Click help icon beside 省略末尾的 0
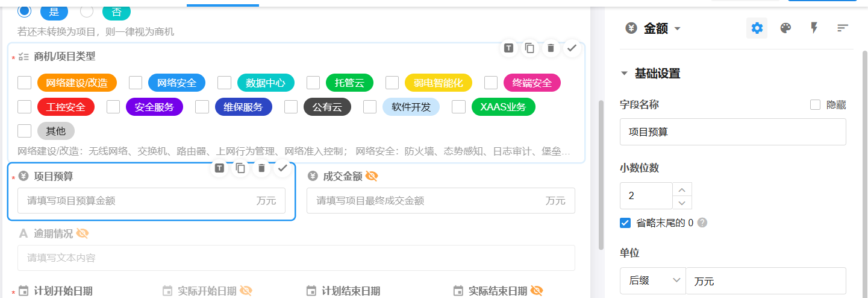This screenshot has width=868, height=298. [702, 223]
